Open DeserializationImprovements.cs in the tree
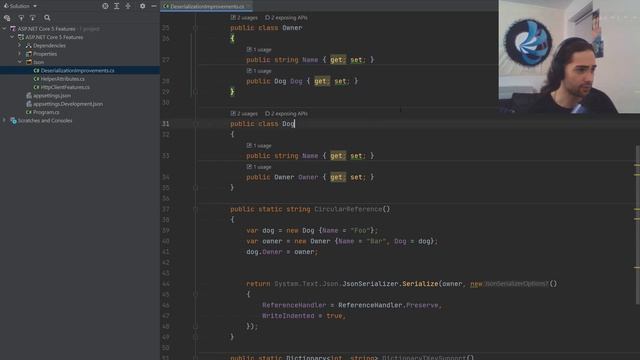Image resolution: width=640 pixels, height=360 pixels. pyautogui.click(x=77, y=71)
